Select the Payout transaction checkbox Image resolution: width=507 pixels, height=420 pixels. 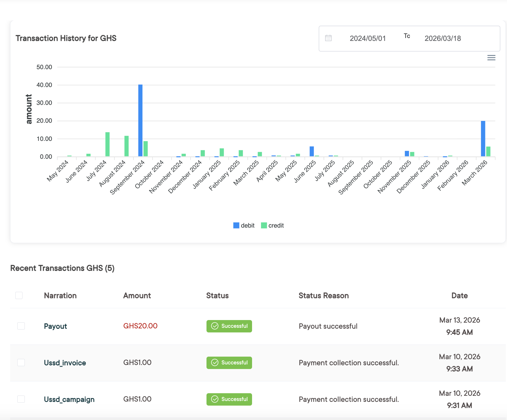(21, 326)
